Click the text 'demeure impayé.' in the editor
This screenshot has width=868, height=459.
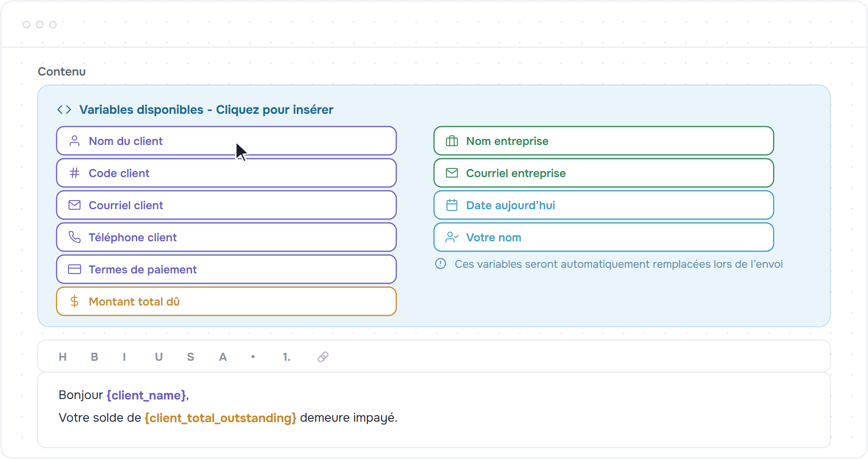[x=349, y=418]
